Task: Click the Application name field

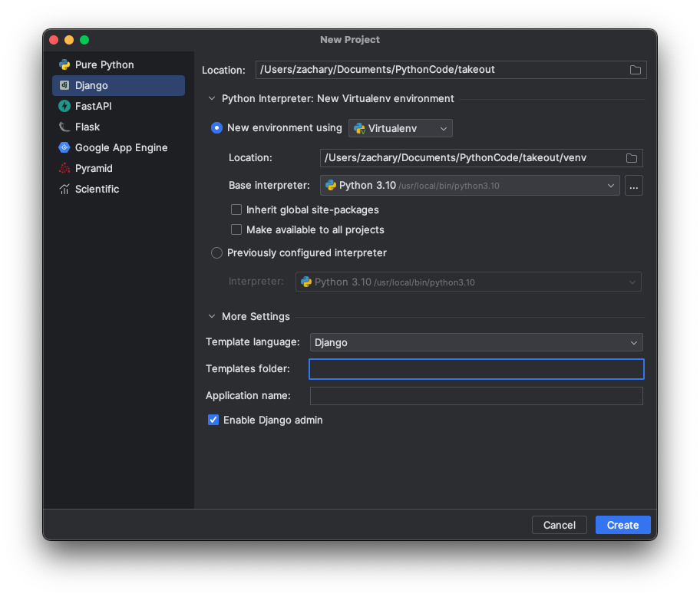Action: [x=476, y=396]
